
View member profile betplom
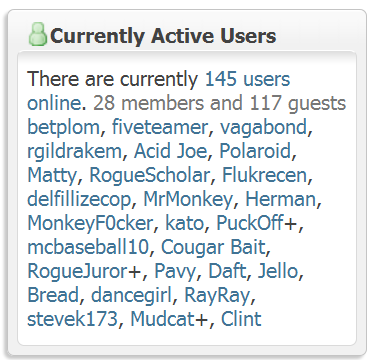coord(63,128)
